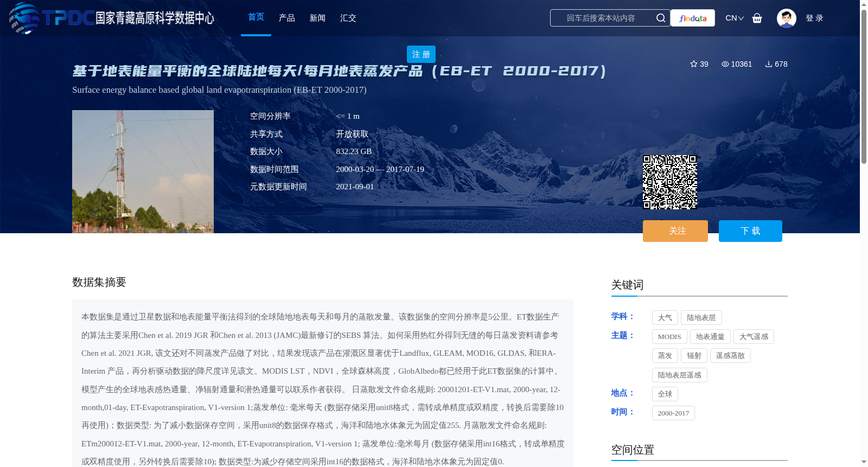
Task: Click the scrollbar down arrow
Action: coord(864,462)
